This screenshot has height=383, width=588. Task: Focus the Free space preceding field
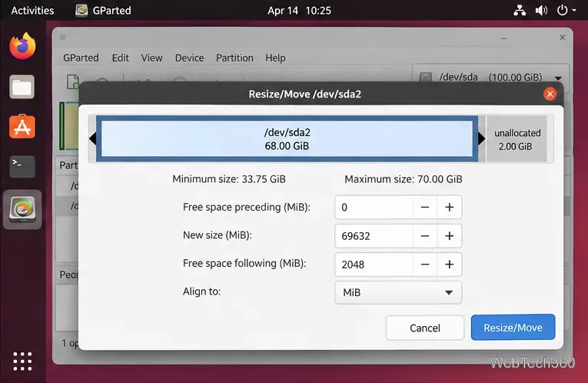pos(374,207)
